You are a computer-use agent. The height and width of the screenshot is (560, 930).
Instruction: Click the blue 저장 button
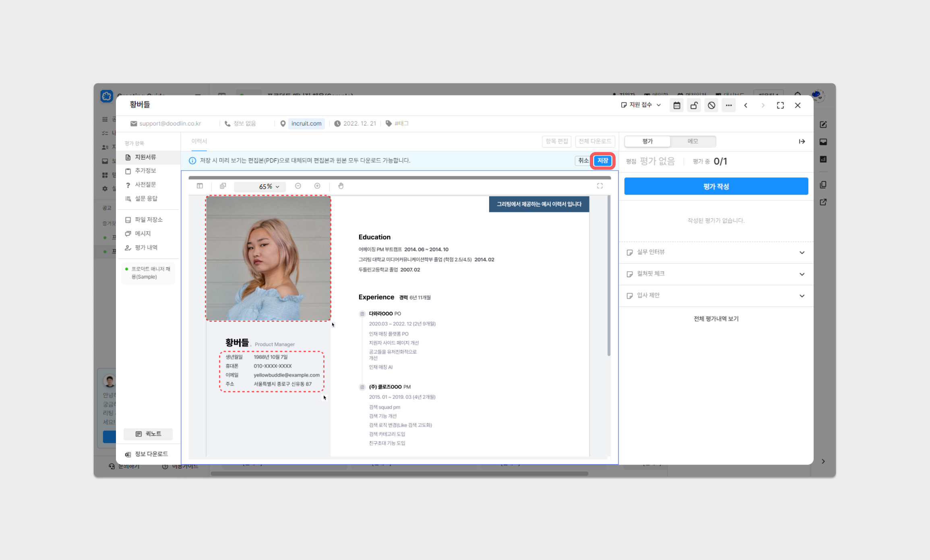602,161
